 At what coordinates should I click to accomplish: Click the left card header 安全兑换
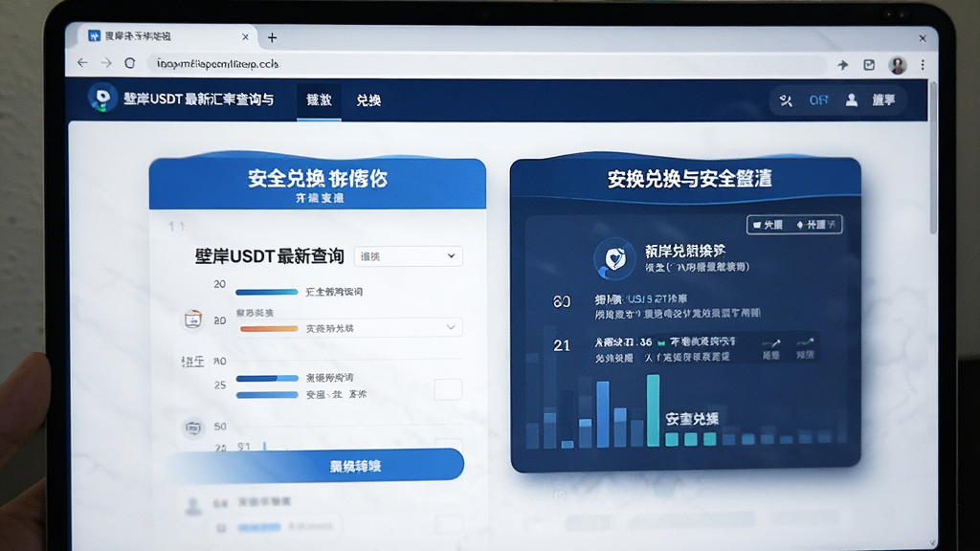[x=318, y=184]
